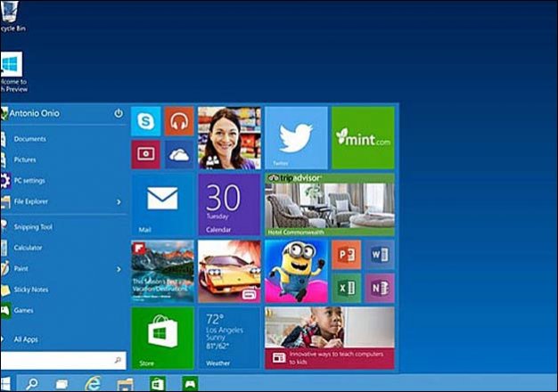Open the Mail tile
This screenshot has width=558, height=392.
(x=162, y=204)
